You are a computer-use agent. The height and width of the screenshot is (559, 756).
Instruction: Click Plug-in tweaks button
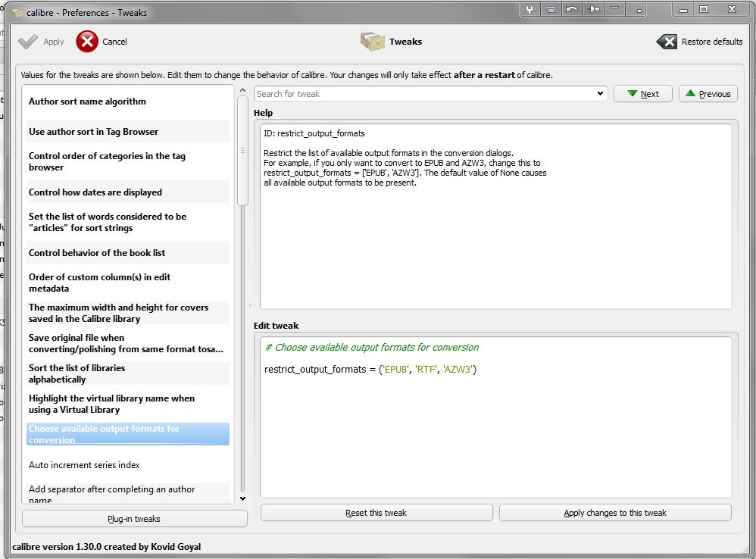coord(135,519)
